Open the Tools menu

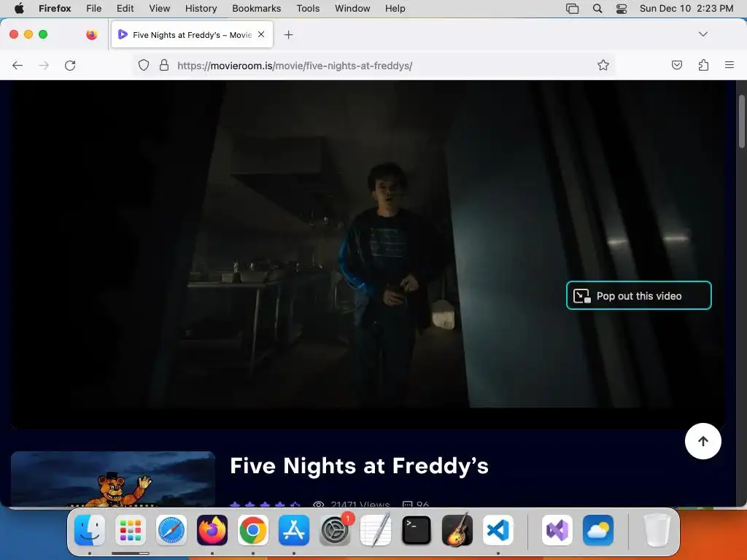[x=308, y=8]
